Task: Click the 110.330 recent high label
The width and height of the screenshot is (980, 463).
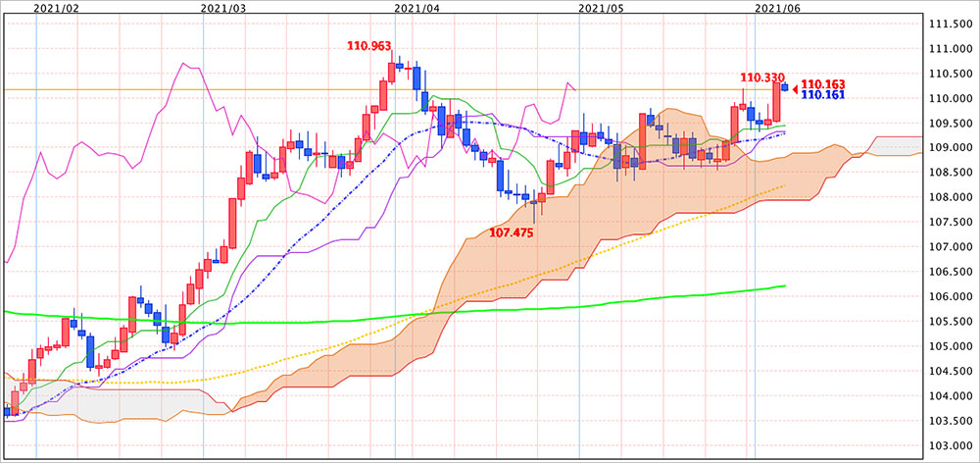Action: coord(762,77)
